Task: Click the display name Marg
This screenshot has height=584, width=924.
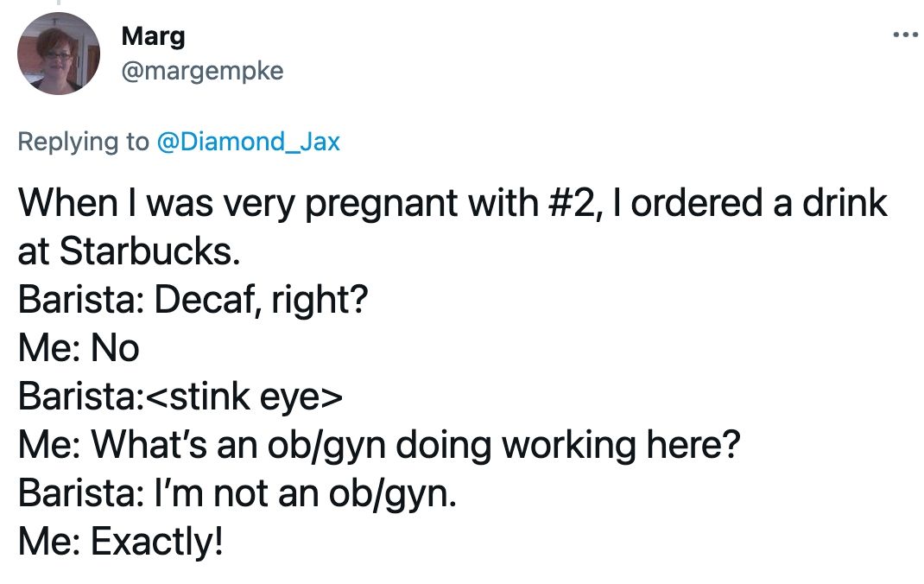Action: [x=153, y=36]
